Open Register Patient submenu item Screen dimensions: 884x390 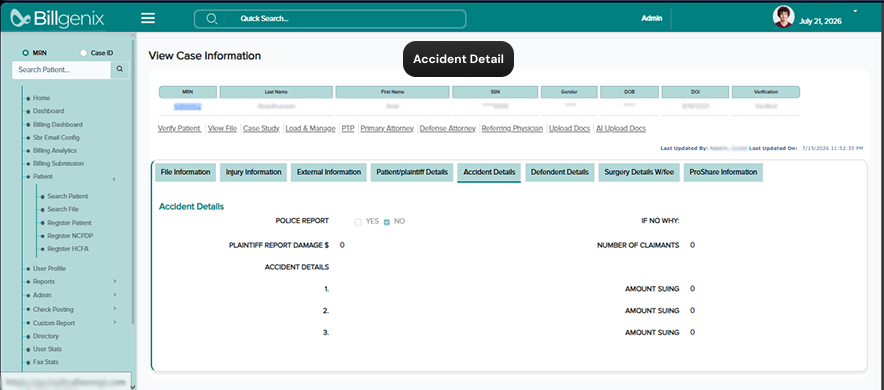69,223
